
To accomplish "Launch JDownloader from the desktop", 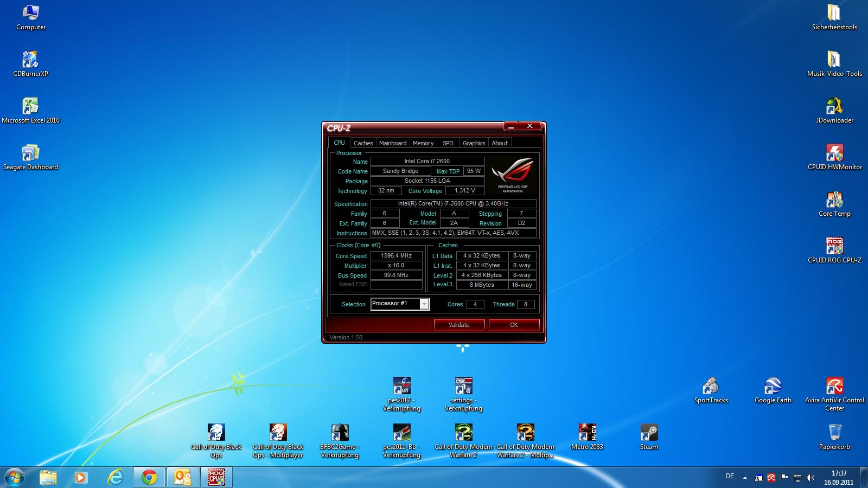I will click(834, 111).
